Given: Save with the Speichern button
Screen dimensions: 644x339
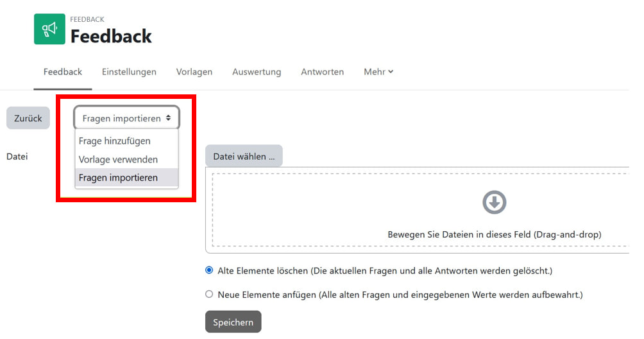Looking at the screenshot, I should tap(233, 322).
